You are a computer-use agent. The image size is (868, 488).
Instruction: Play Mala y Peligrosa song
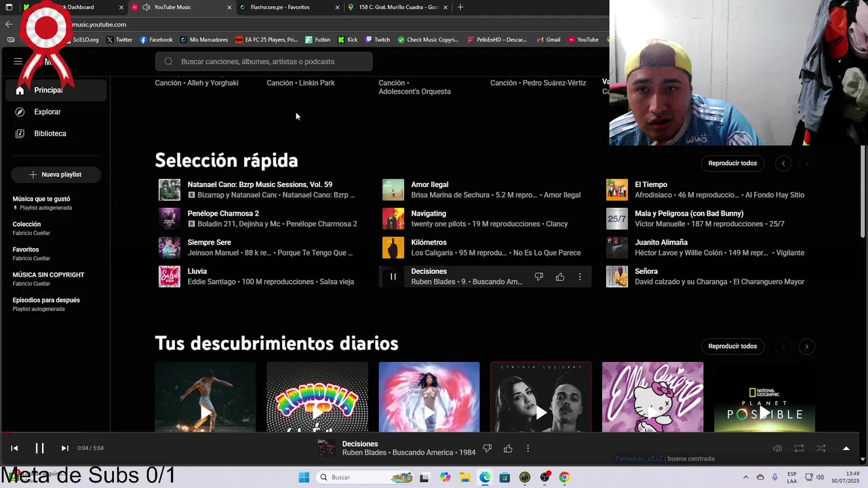[617, 218]
